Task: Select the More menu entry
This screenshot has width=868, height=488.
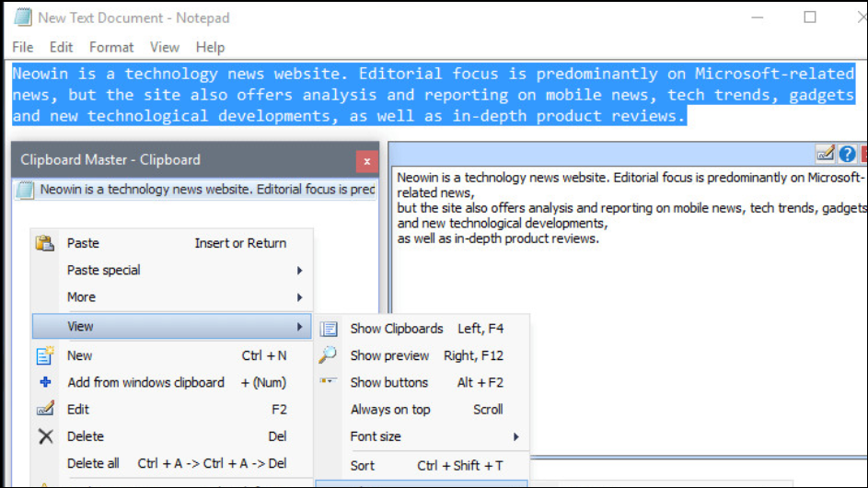Action: tap(172, 297)
